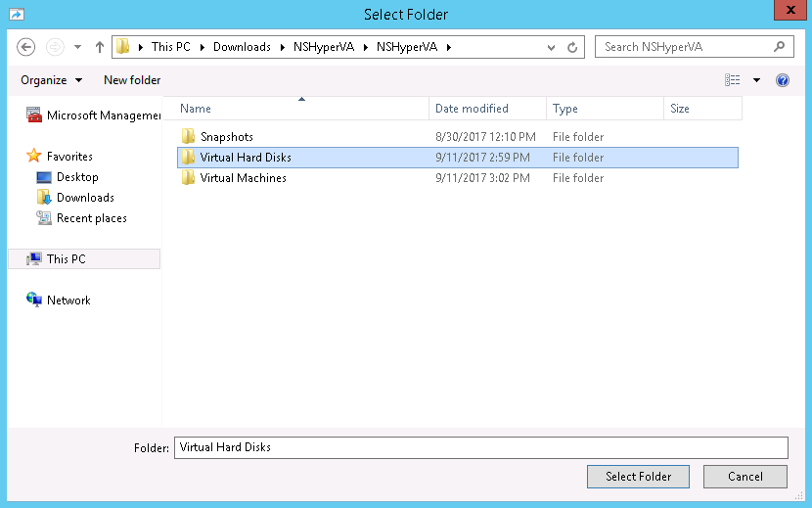812x508 pixels.
Task: Open Downloads in Favorites pane
Action: pyautogui.click(x=85, y=198)
